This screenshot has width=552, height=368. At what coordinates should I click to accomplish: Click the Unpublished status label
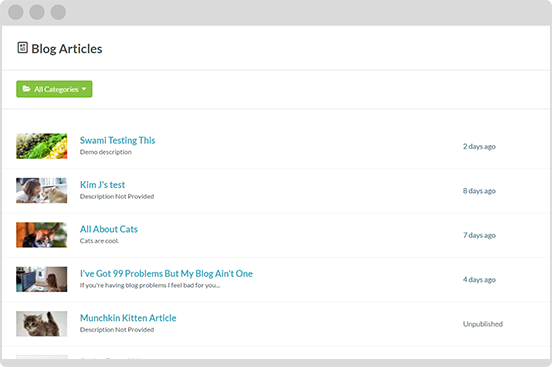483,324
